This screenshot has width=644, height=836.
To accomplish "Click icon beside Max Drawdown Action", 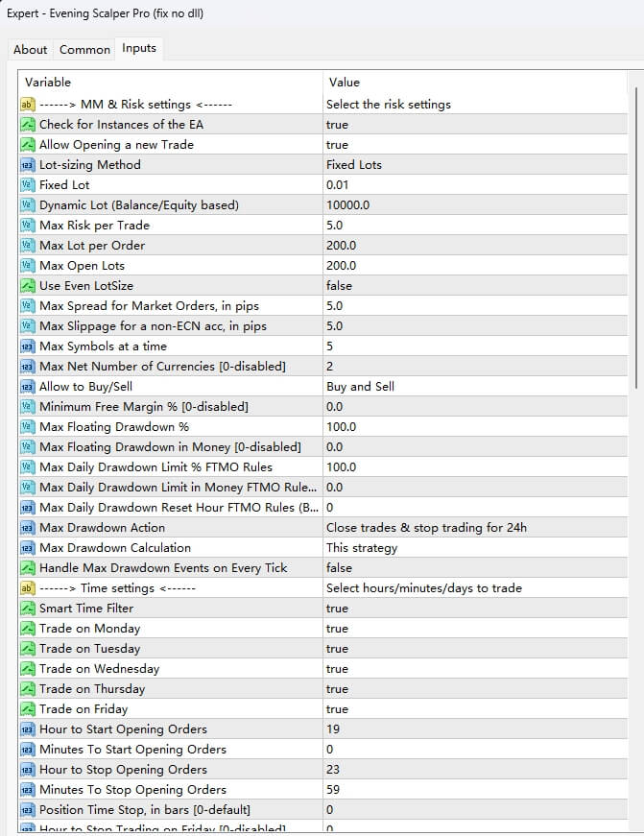I will click(27, 528).
